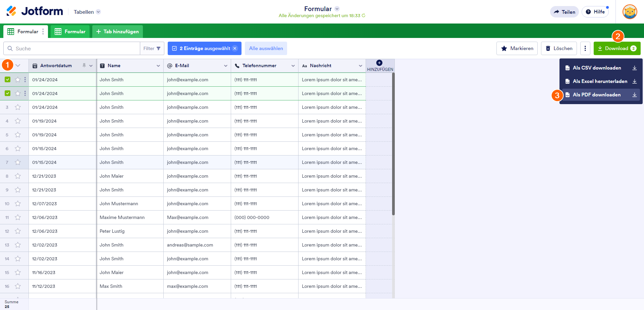Screen dimensions: 644x310
Task: Star the entry in row 16
Action: [x=18, y=286]
